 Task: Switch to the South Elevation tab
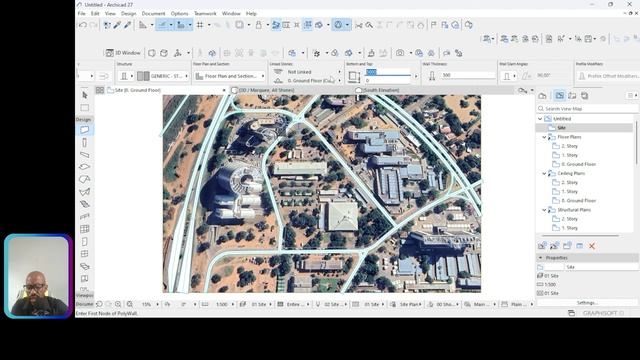coord(381,90)
